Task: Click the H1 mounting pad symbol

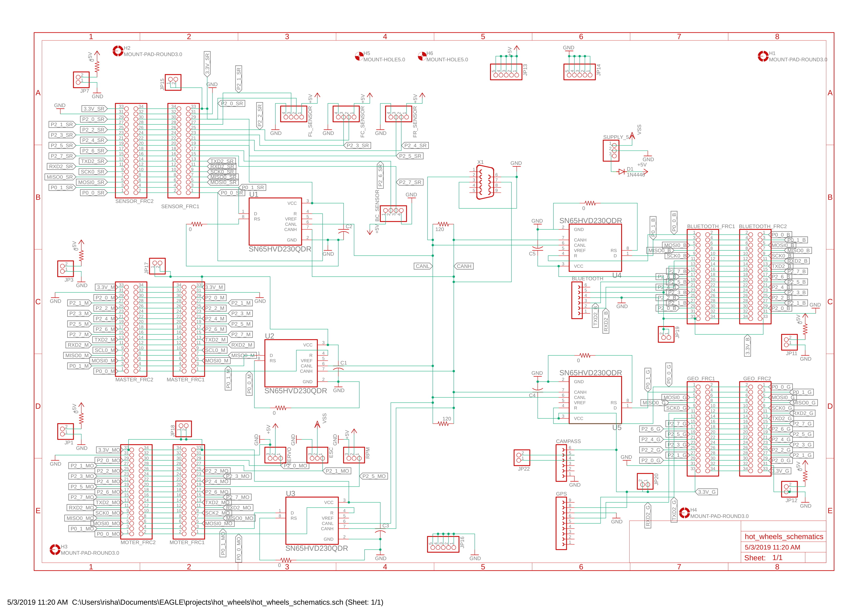Action: [x=763, y=56]
